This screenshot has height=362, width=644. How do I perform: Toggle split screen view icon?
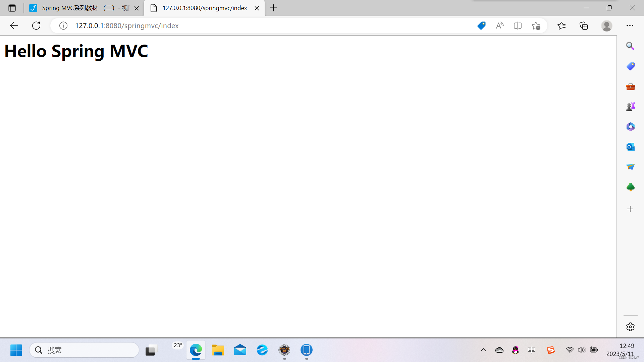coord(518,26)
